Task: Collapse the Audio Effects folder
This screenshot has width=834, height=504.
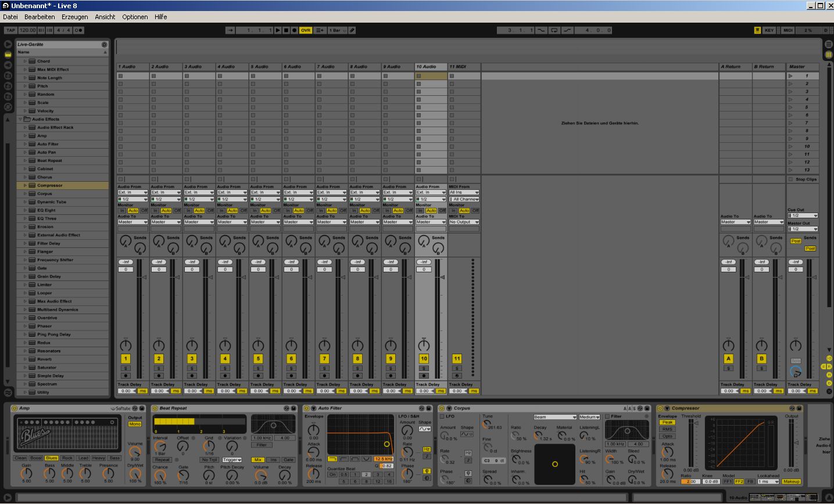Action: pos(20,119)
